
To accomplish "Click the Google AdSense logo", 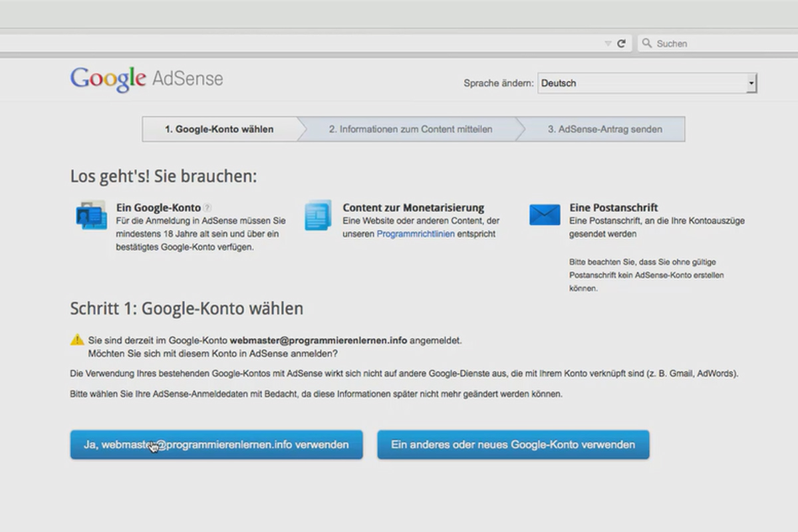I will point(146,79).
